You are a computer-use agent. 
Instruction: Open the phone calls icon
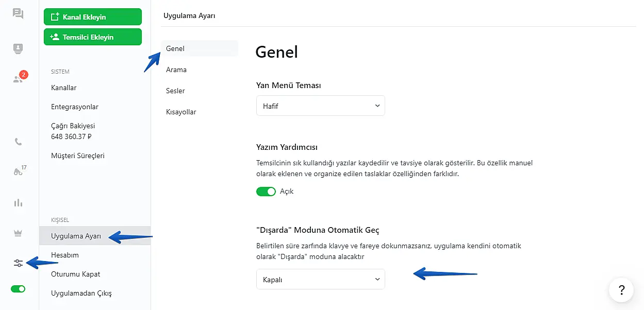(x=18, y=142)
